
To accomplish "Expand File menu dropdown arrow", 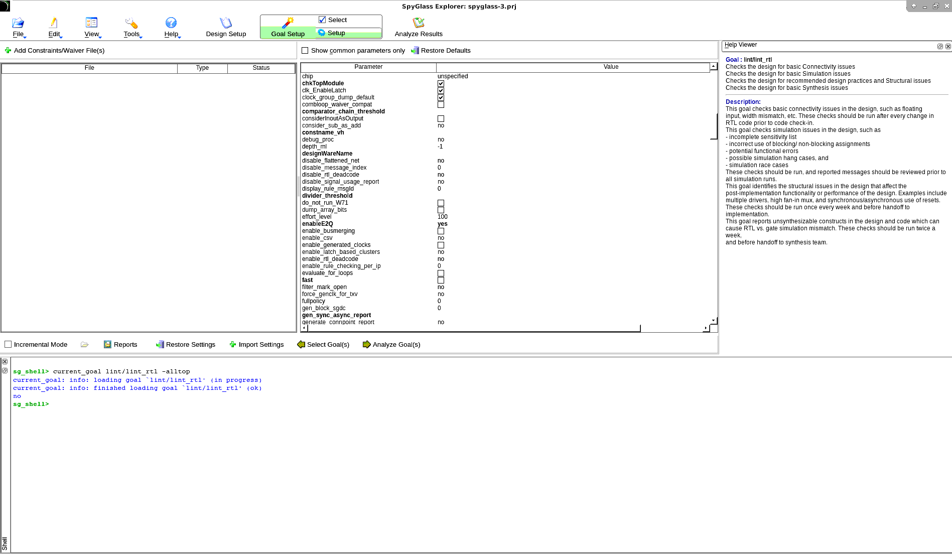I will [25, 37].
